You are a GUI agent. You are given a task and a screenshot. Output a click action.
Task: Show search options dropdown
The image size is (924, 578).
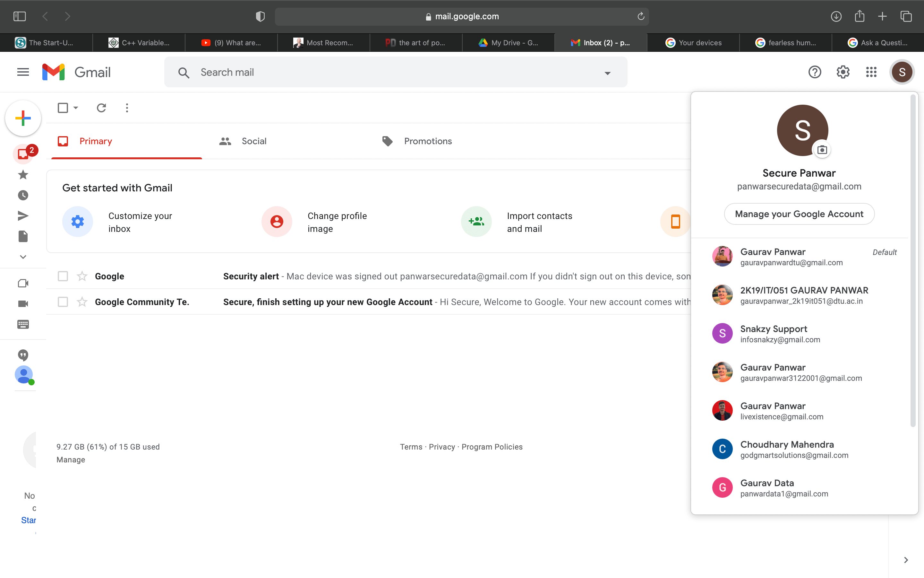(x=607, y=73)
